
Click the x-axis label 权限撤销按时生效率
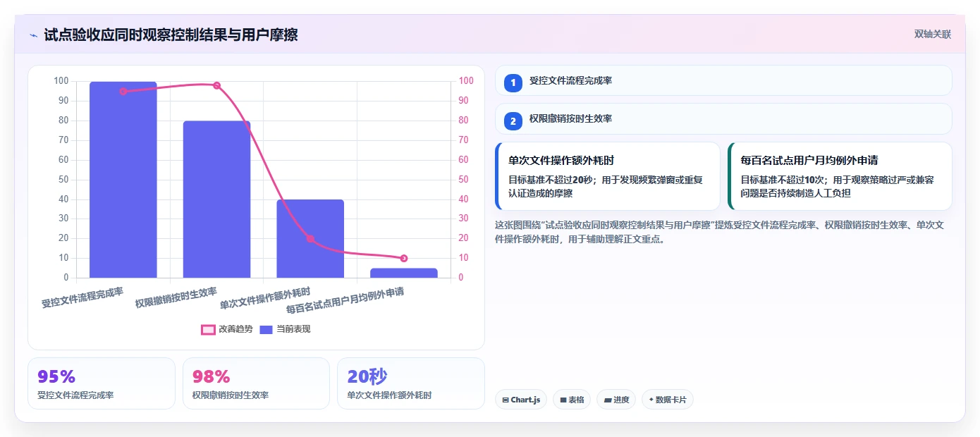tap(176, 297)
